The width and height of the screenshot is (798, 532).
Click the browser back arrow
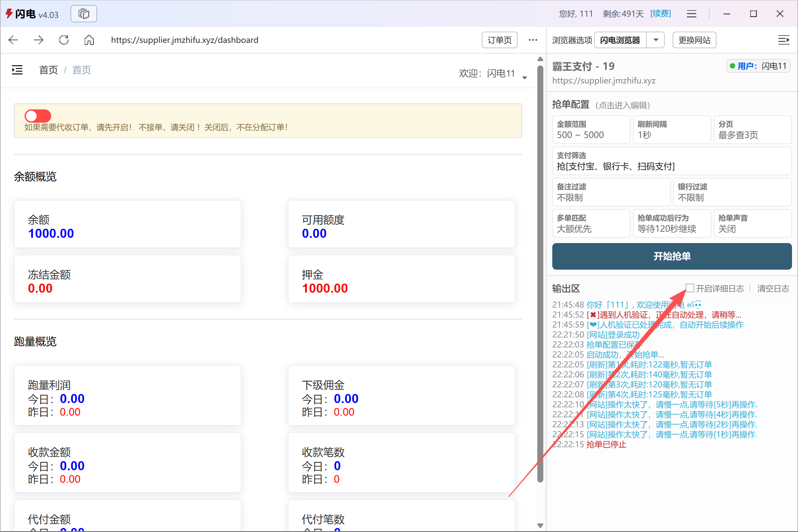13,40
